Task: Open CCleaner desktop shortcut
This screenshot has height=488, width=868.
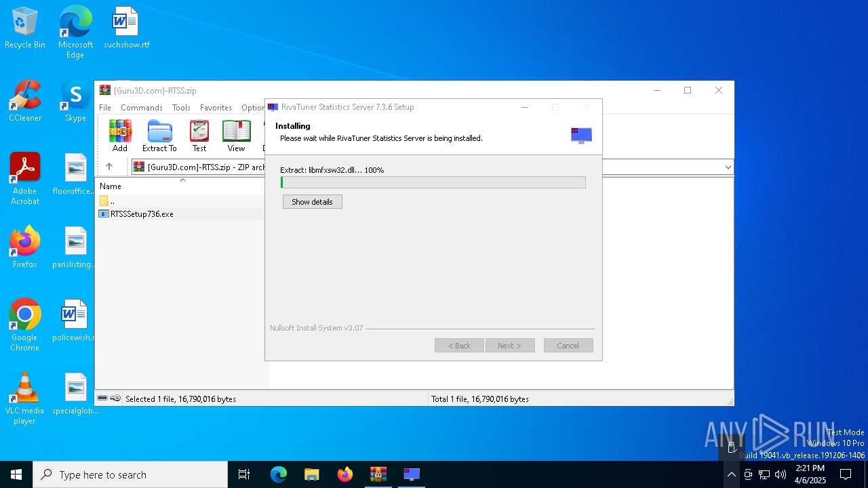Action: pos(25,102)
